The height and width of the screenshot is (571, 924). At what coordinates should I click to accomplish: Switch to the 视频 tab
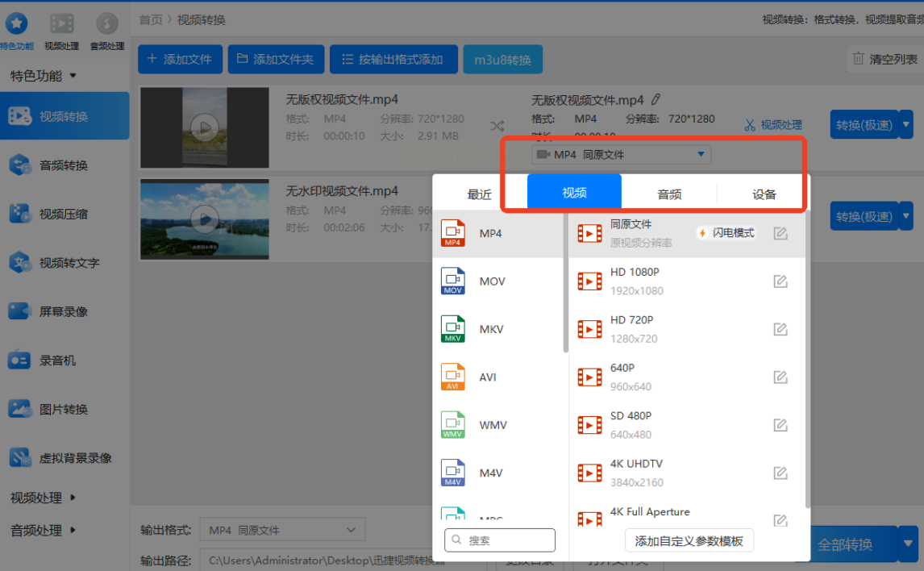point(574,192)
